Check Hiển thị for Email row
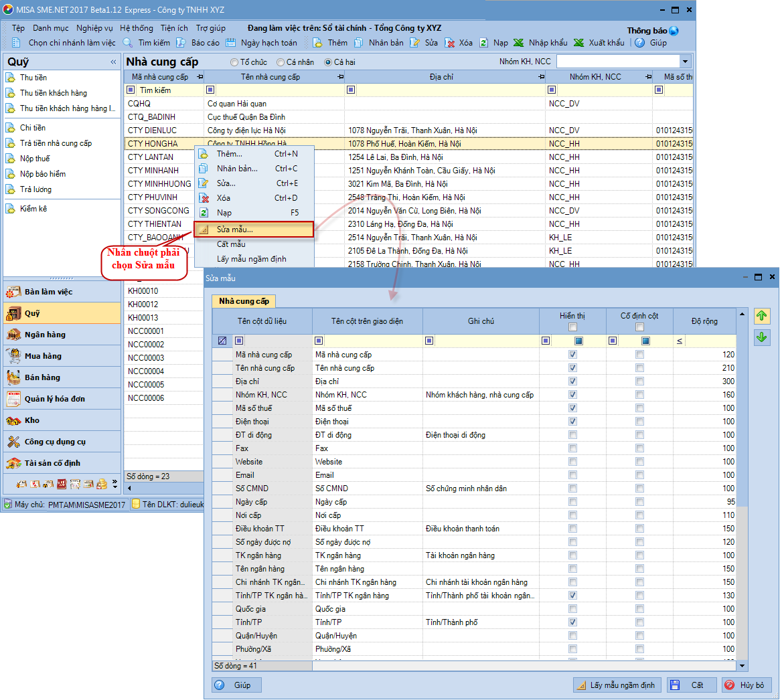 [573, 475]
